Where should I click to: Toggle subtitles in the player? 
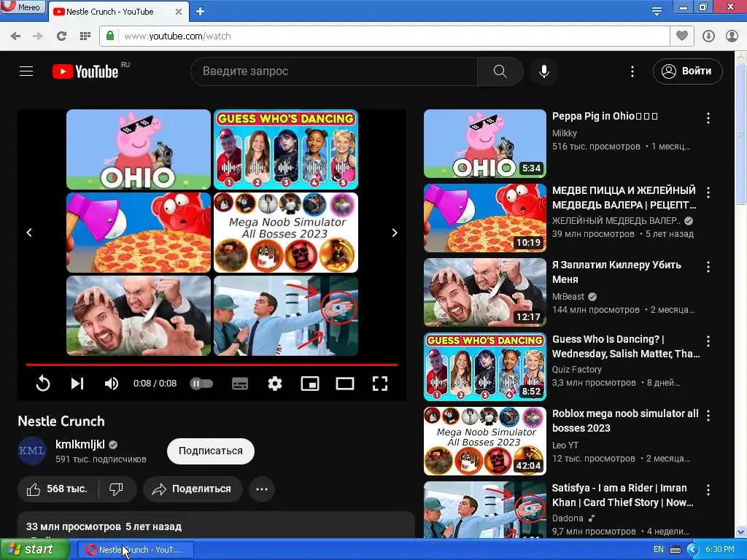(x=239, y=384)
